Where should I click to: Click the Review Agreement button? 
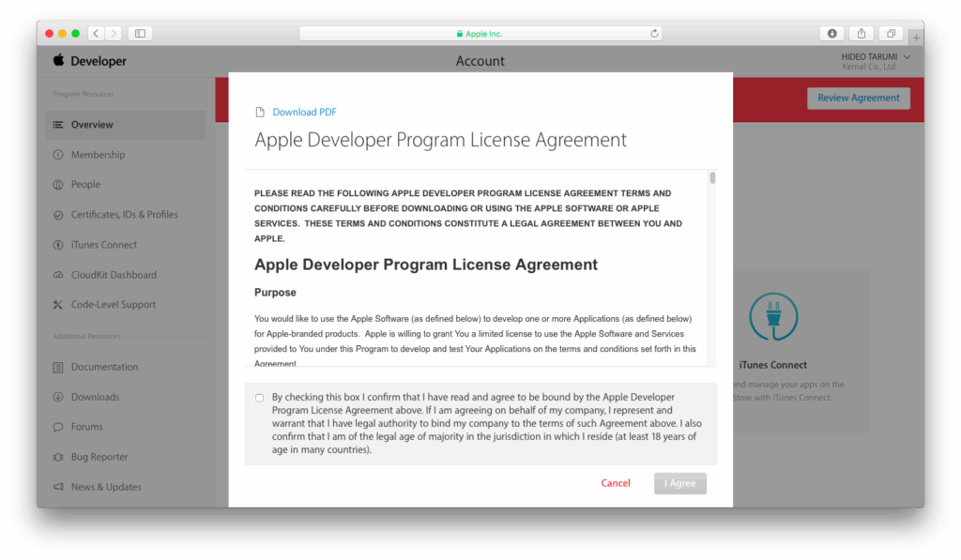click(x=858, y=98)
